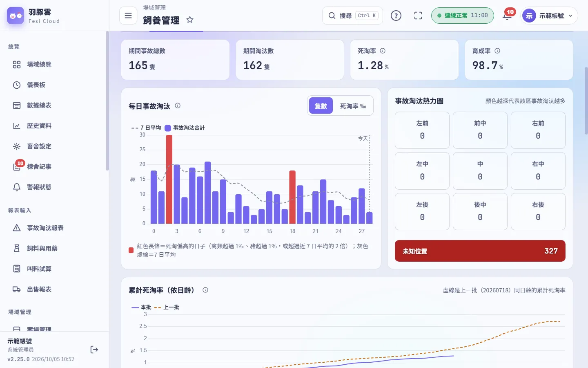This screenshot has width=588, height=368.
Task: Click the 場域管理 breadcrumb
Action: coord(154,8)
